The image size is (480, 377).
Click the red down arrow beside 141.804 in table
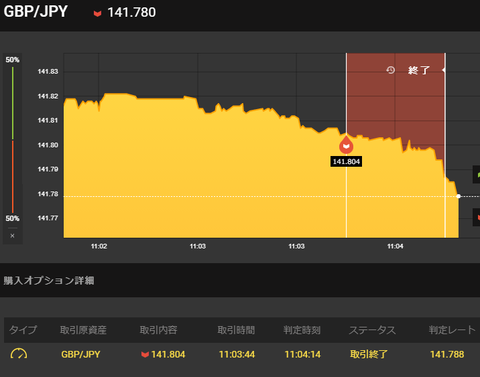145,354
